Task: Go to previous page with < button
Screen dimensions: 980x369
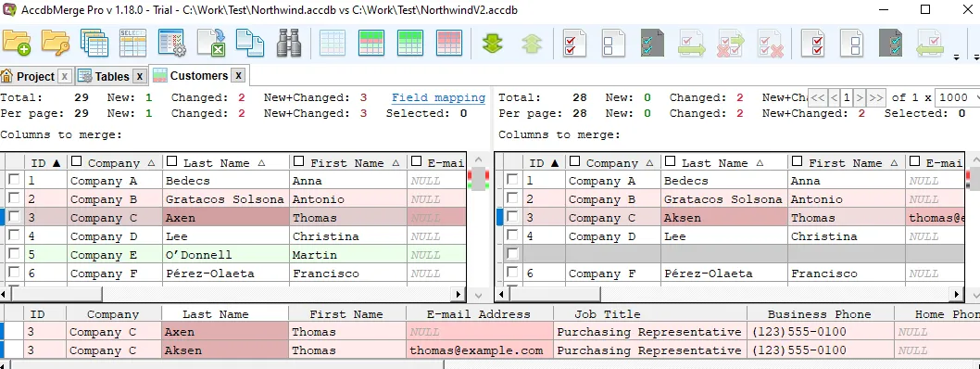Action: 834,97
